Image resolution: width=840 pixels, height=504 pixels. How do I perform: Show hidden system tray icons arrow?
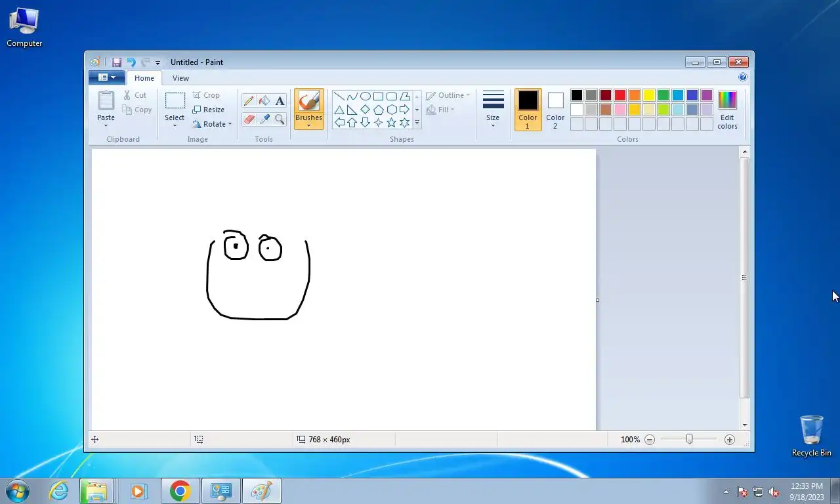click(x=726, y=492)
